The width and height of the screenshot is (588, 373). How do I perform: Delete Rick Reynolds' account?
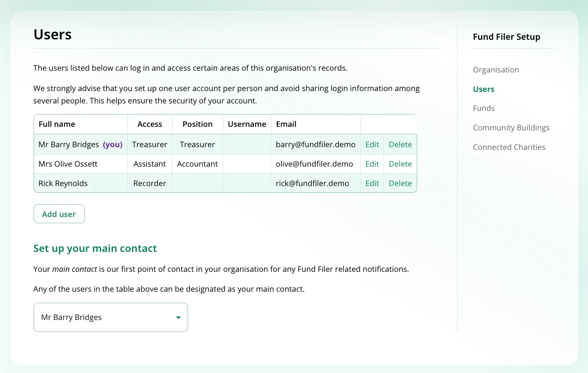tap(400, 183)
